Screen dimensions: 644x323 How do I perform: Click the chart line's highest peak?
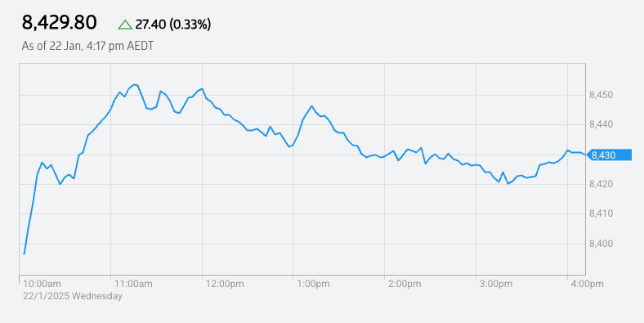click(x=134, y=85)
